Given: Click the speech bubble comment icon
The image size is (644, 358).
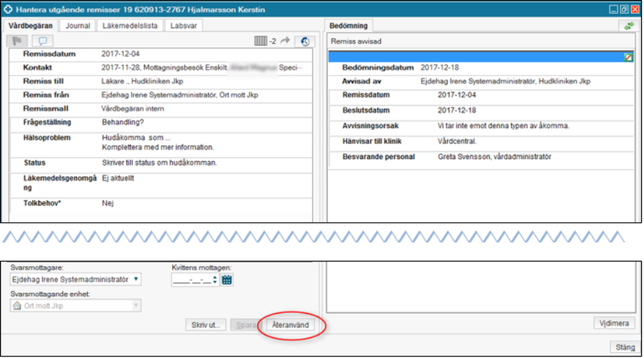Looking at the screenshot, I should (44, 41).
